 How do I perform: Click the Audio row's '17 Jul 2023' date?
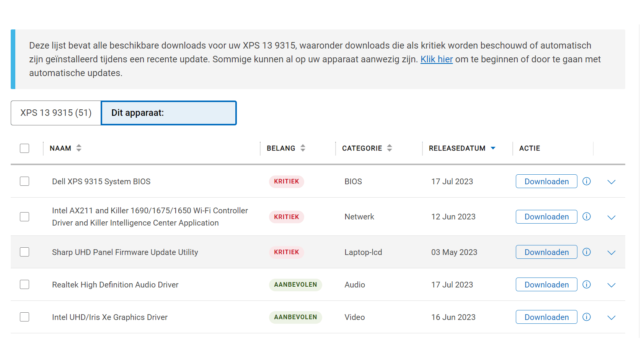click(x=452, y=284)
